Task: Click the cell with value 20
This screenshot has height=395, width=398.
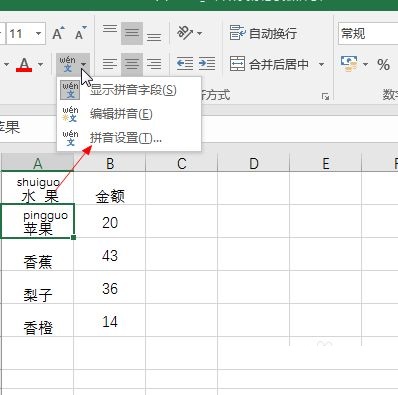Action: tap(110, 221)
